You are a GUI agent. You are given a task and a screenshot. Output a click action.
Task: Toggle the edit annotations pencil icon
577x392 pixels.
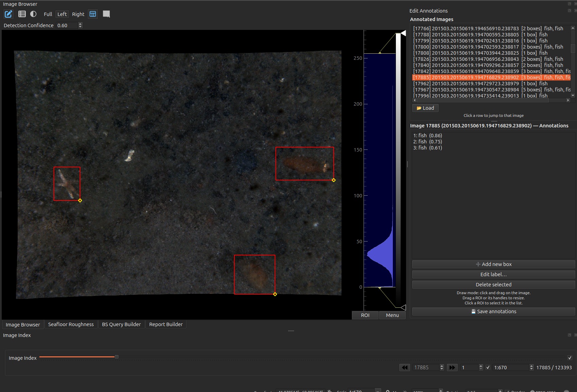[x=8, y=14]
